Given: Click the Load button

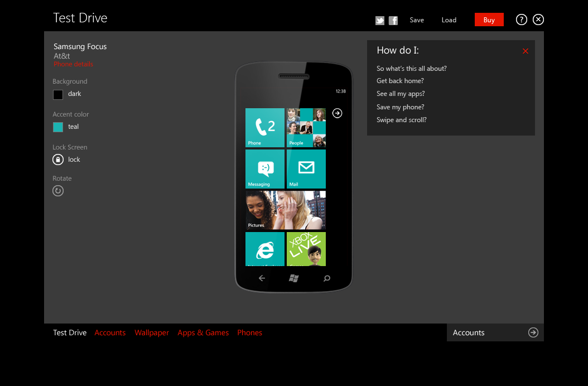Looking at the screenshot, I should tap(449, 20).
